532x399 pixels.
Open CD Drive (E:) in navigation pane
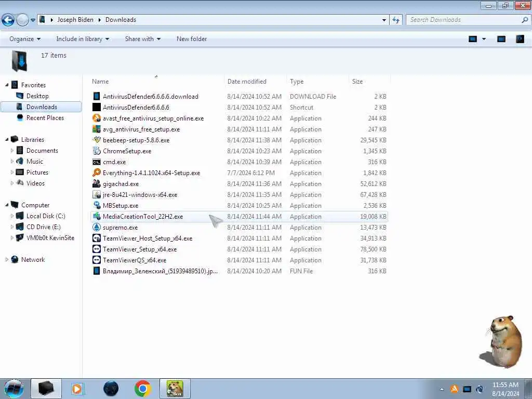44,227
